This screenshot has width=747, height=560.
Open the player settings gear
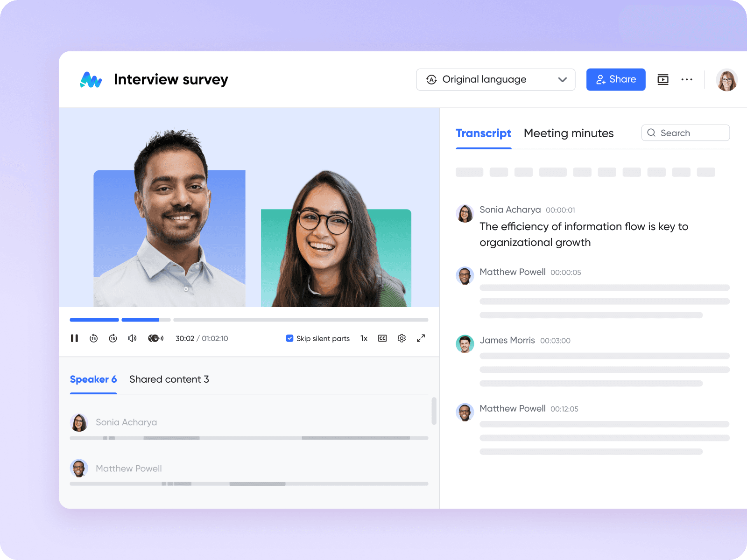[x=402, y=338]
